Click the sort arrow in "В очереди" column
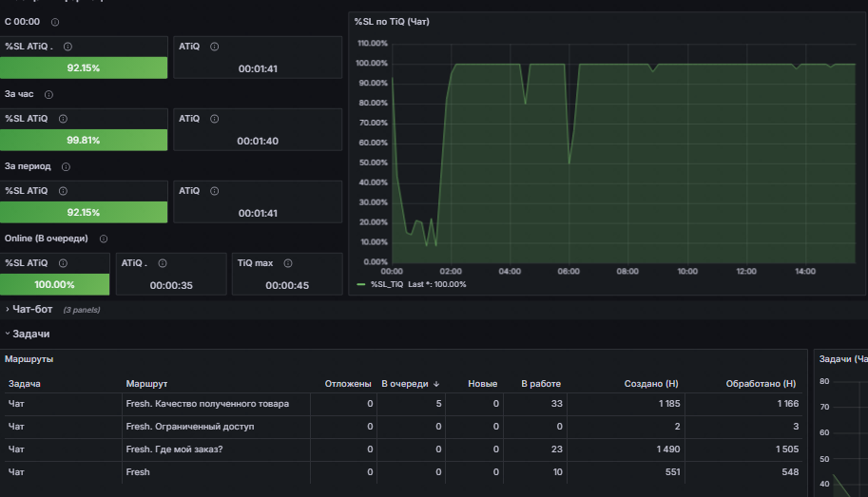The height and width of the screenshot is (497, 868). [x=436, y=384]
